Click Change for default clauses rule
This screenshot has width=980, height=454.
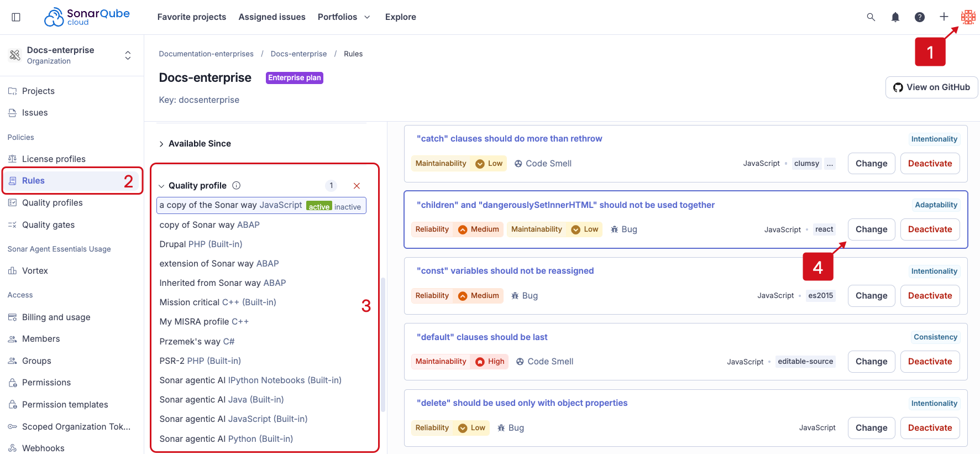(871, 362)
